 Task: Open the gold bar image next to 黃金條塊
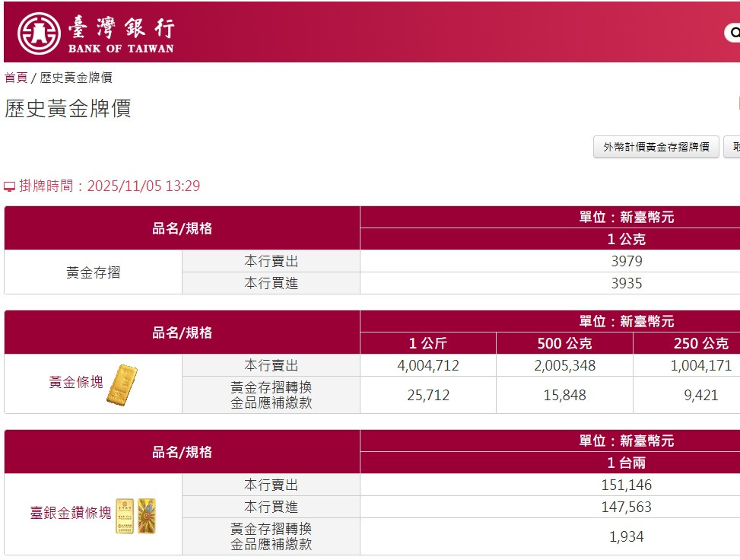pyautogui.click(x=122, y=385)
